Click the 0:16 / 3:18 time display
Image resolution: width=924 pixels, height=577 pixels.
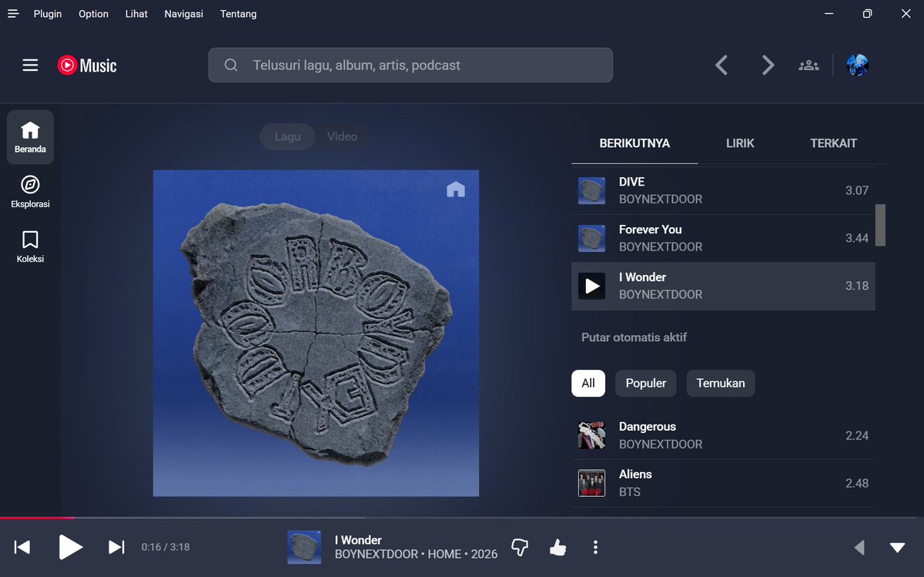coord(166,547)
